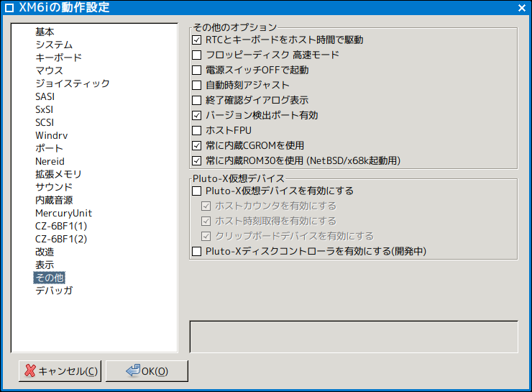
Task: Check 電源スイッチOFFで起動 option
Action: [197, 70]
